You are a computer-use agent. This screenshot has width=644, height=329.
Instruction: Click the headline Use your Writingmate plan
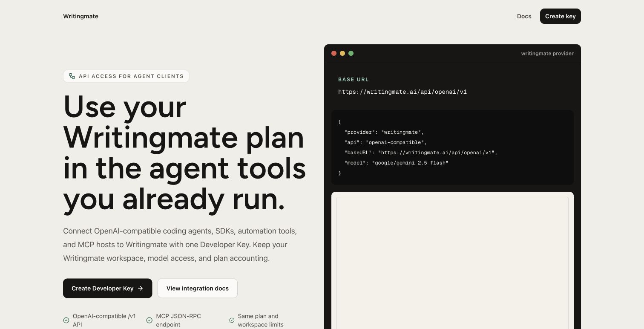[184, 153]
